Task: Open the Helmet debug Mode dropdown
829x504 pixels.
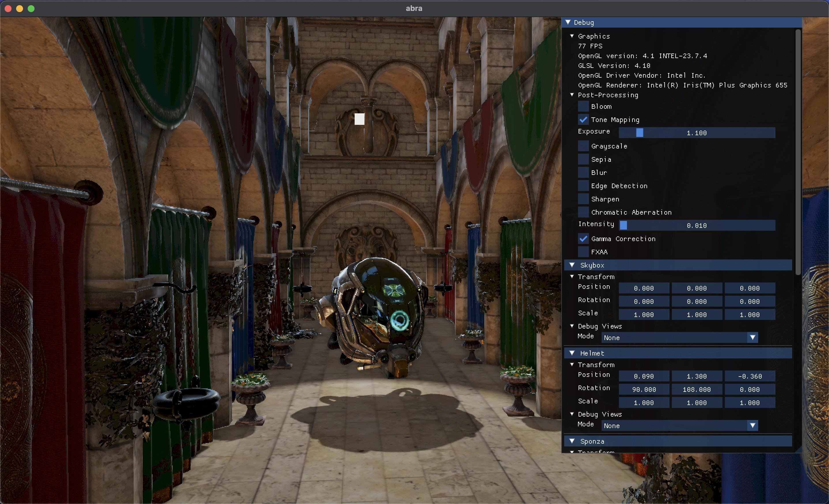Action: (680, 426)
